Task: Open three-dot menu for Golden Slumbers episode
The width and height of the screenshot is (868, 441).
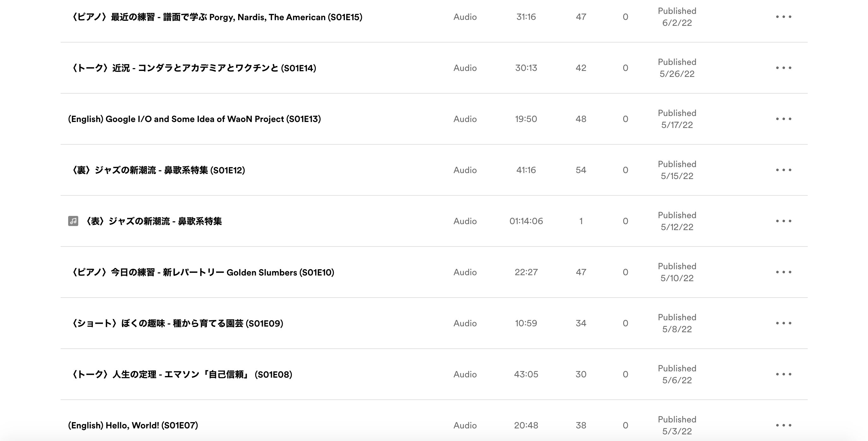Action: click(x=783, y=272)
